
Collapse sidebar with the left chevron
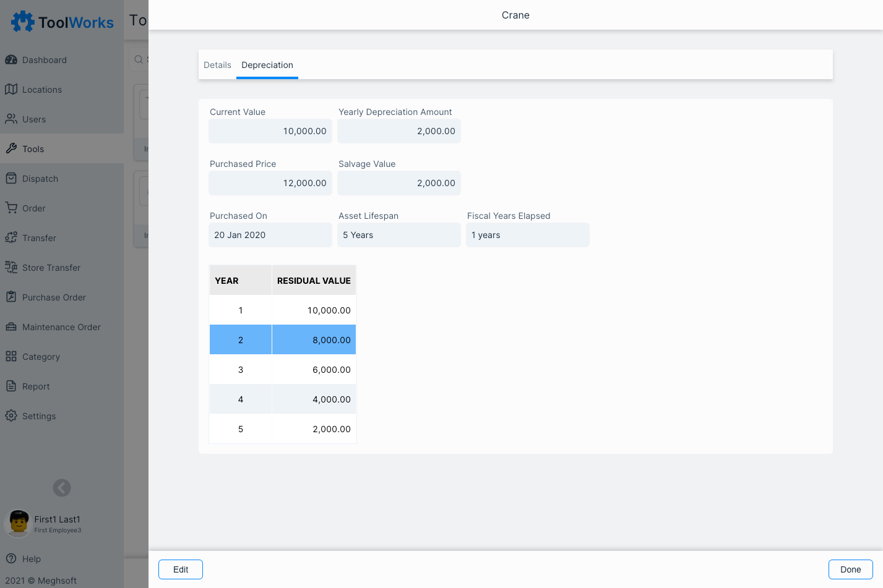pyautogui.click(x=62, y=488)
